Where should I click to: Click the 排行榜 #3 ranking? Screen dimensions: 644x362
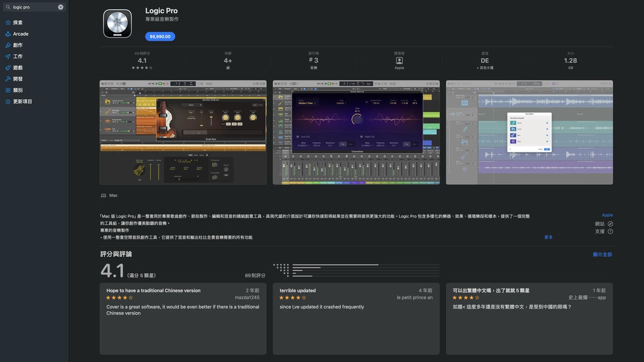pyautogui.click(x=313, y=61)
